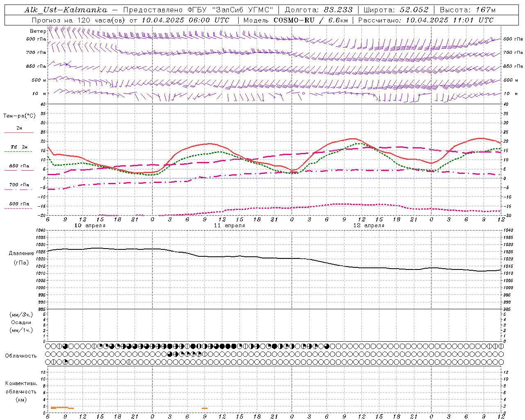
Task: Click the Давление pressure panel label
Action: [21, 253]
